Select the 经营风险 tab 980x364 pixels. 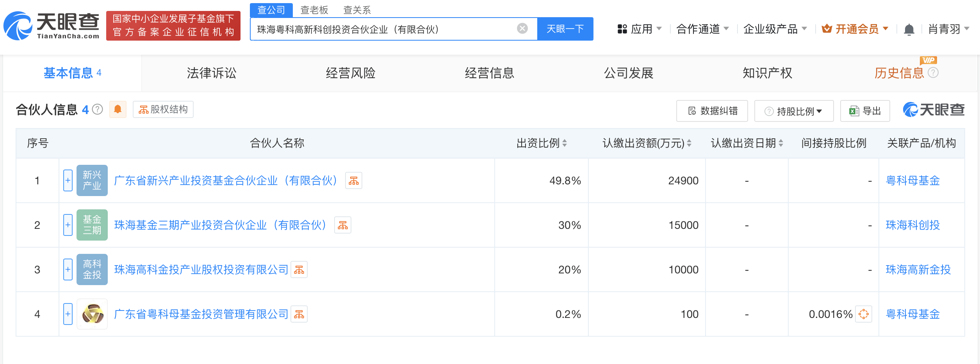point(351,73)
